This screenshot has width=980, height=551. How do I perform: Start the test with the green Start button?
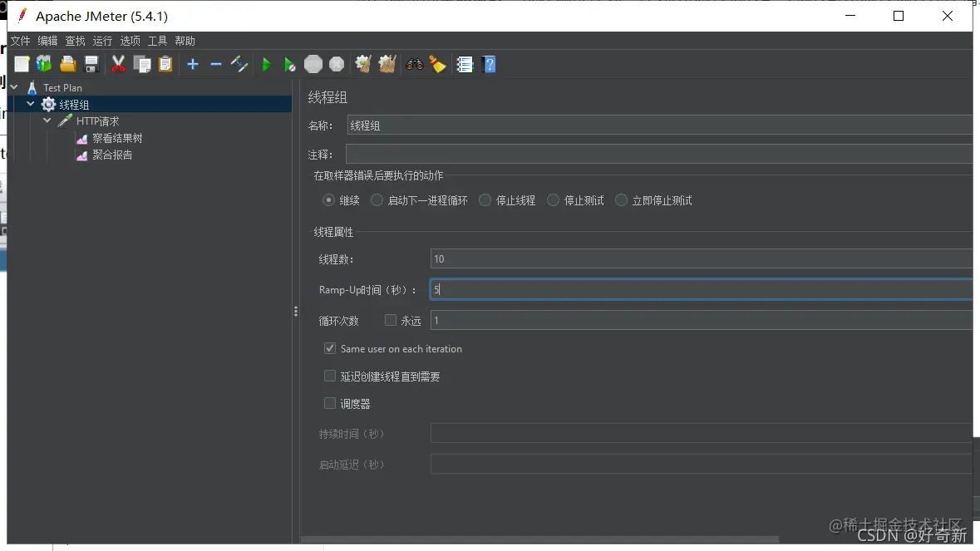[266, 64]
